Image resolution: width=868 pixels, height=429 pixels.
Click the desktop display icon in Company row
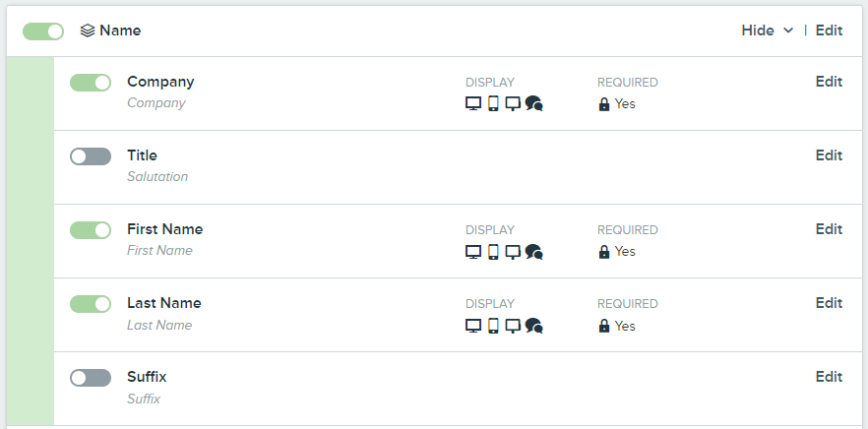473,103
